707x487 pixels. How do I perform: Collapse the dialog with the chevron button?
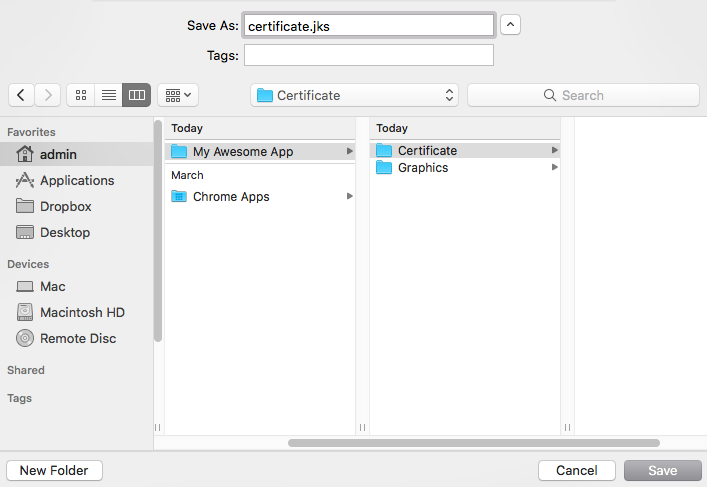(x=510, y=25)
